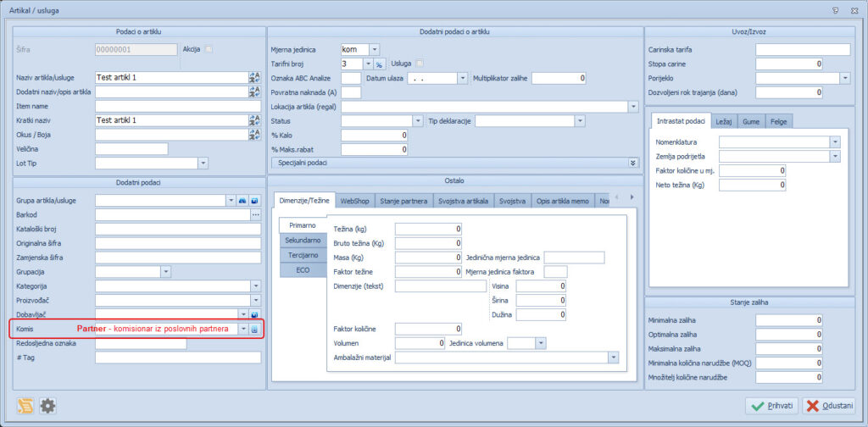Click binoculars search icon for Grupa artikla/usluge
The height and width of the screenshot is (427, 868).
click(242, 200)
